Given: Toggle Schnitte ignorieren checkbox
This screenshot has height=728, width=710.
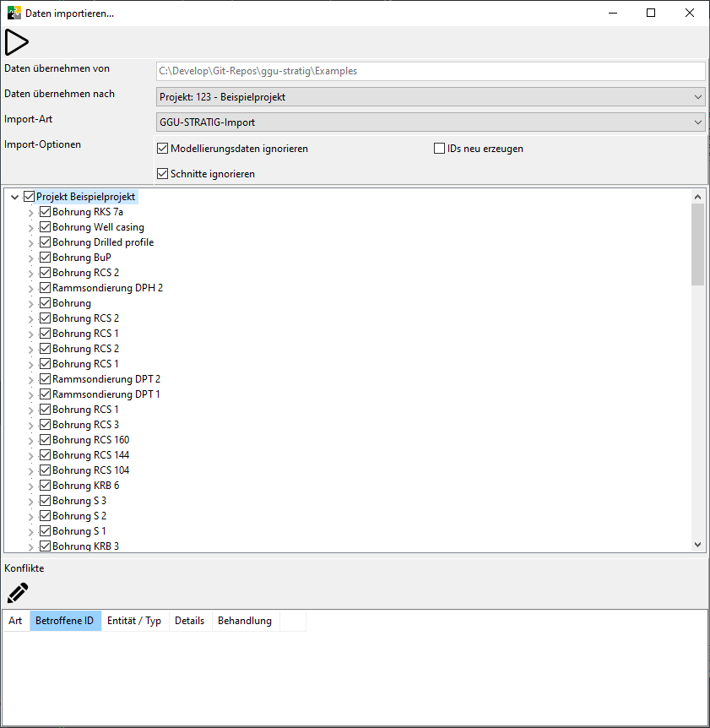Looking at the screenshot, I should pos(163,174).
